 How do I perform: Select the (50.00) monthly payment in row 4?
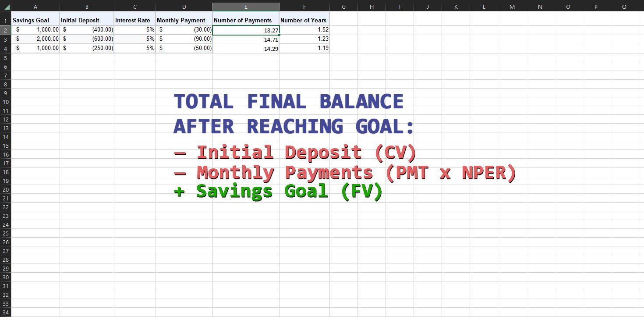point(184,48)
